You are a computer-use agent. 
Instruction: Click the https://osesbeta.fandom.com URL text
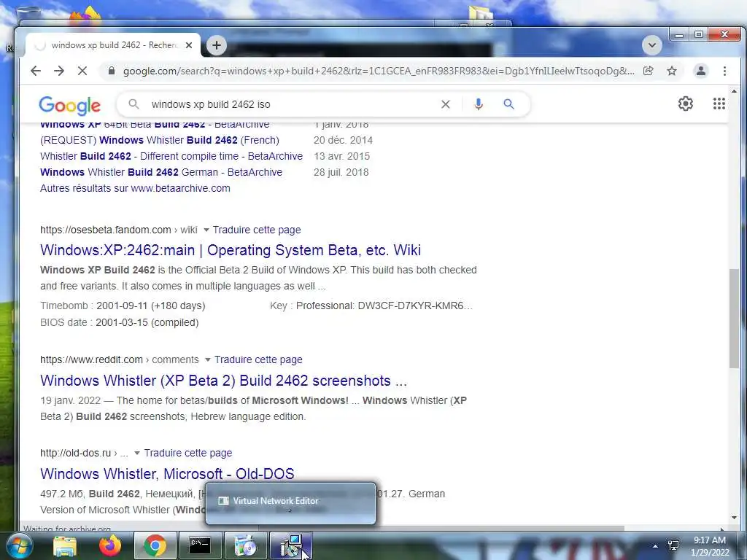pyautogui.click(x=105, y=230)
